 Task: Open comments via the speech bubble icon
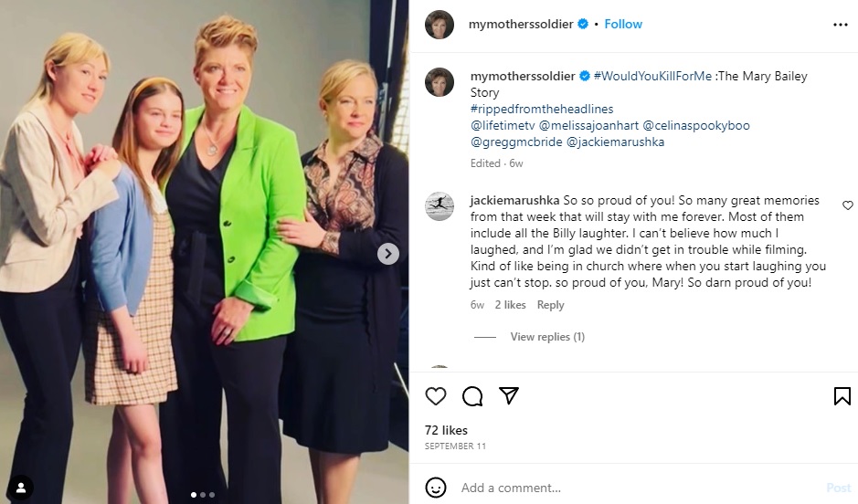click(x=472, y=395)
